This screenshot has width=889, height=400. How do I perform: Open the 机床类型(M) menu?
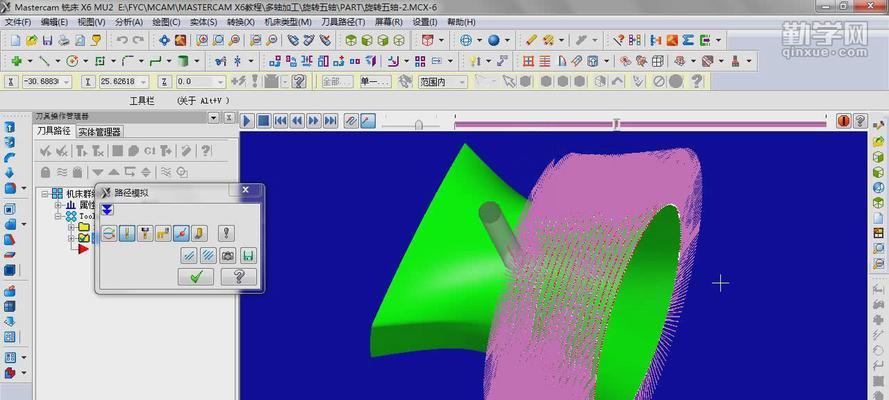[x=288, y=22]
